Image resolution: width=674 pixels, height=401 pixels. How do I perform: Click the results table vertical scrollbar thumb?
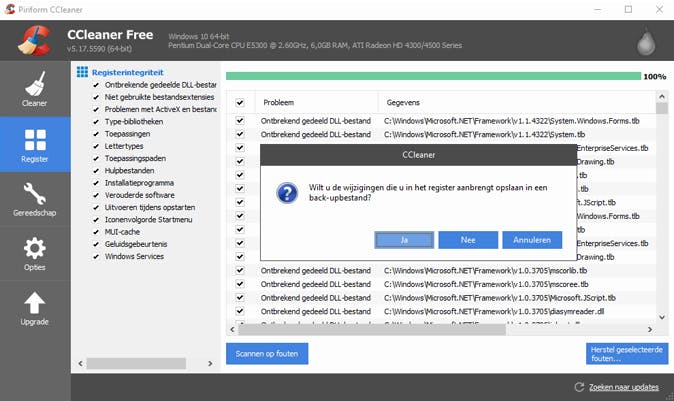click(662, 108)
